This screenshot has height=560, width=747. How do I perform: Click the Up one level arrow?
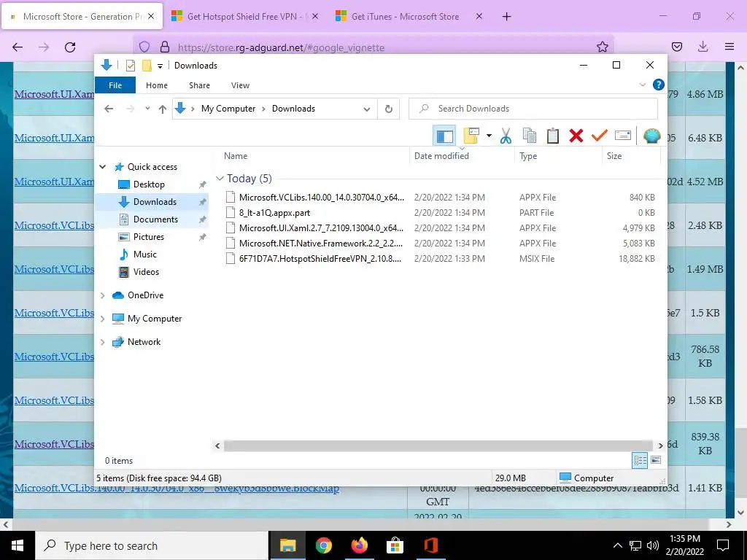[x=163, y=109]
